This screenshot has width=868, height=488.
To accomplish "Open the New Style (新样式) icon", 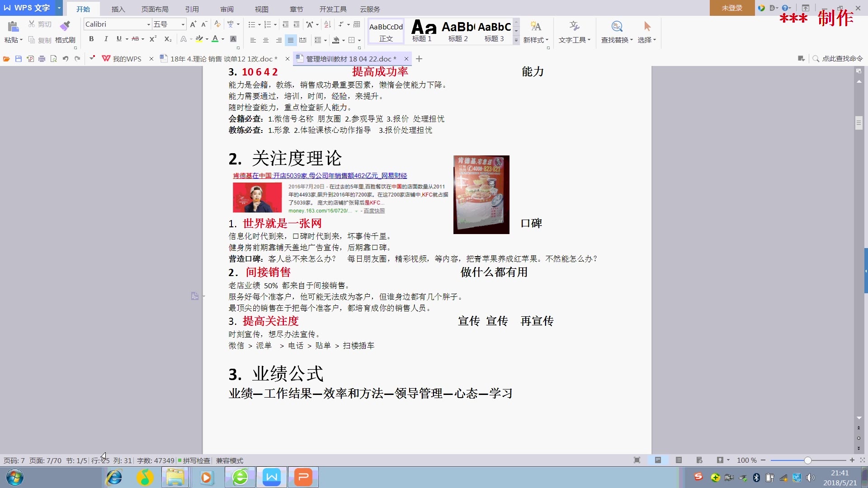I will [536, 27].
